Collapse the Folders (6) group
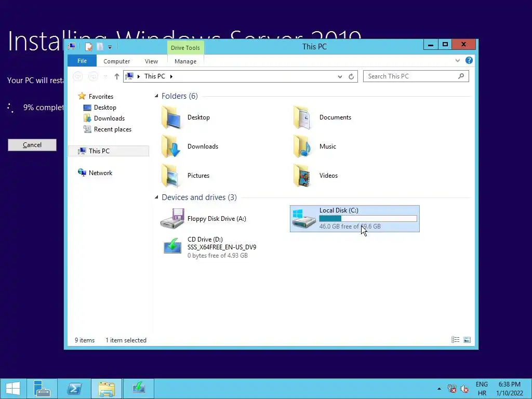Image resolution: width=532 pixels, height=399 pixels. click(156, 96)
